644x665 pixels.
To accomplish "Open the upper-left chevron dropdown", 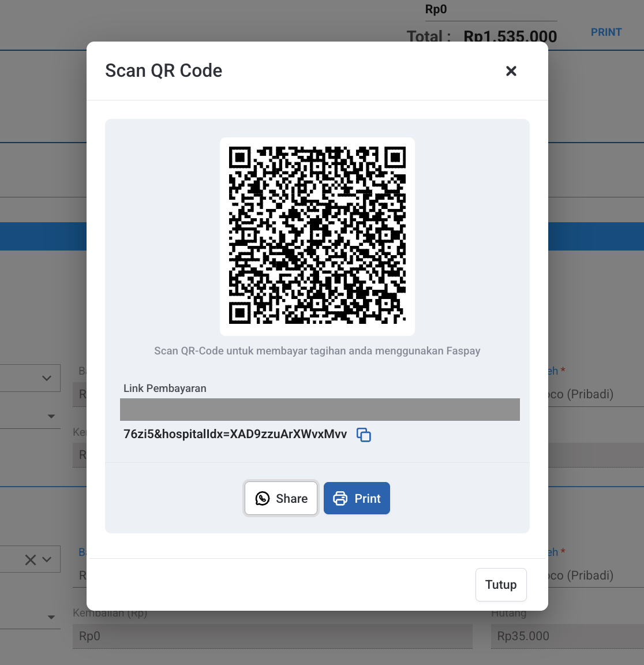I will 47,378.
